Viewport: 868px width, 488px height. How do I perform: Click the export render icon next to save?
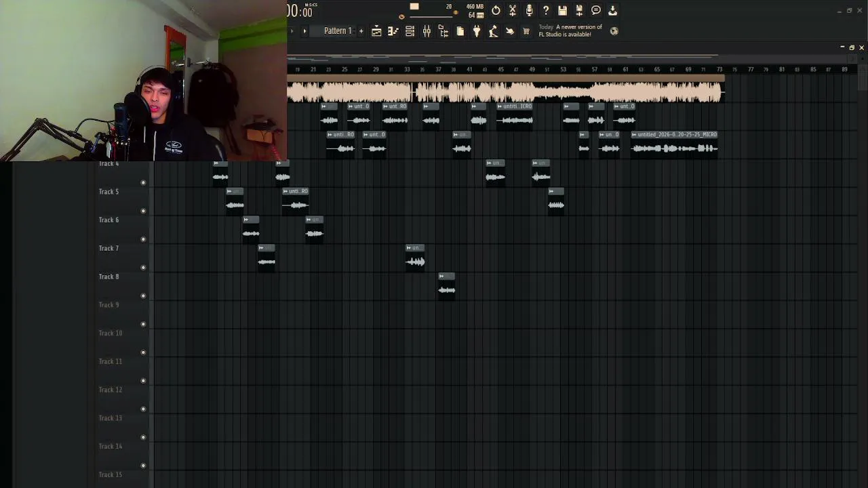point(579,10)
